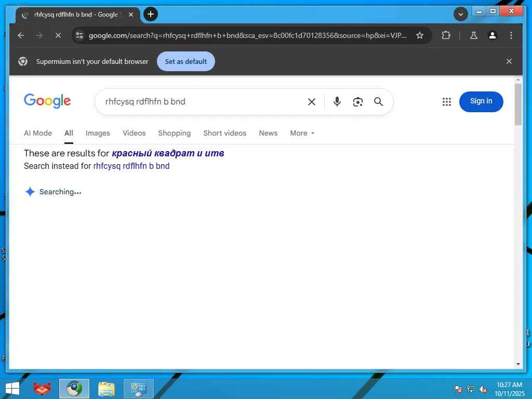Clear the search query text

pos(312,102)
